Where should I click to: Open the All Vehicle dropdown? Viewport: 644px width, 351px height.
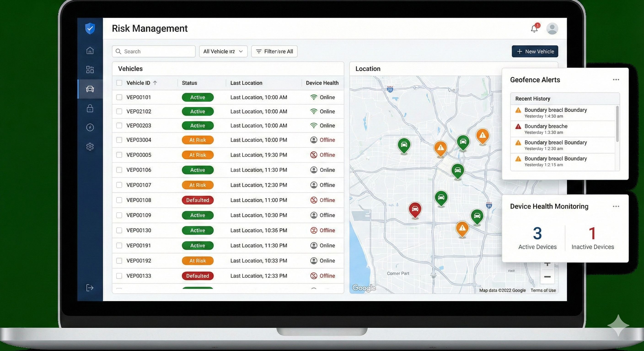223,51
